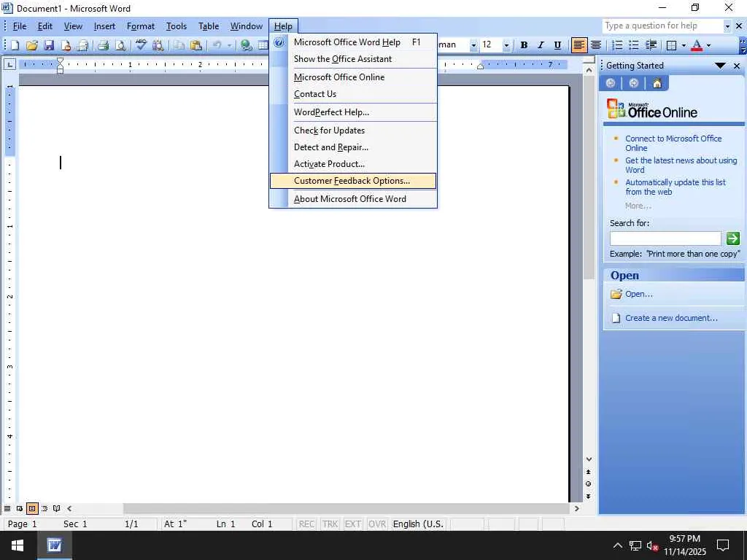Switch to Outline view icon
The width and height of the screenshot is (747, 560).
tap(44, 508)
